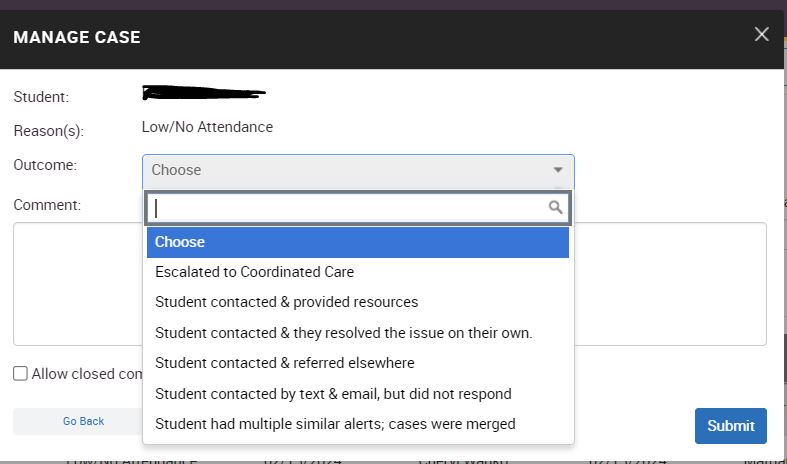The height and width of the screenshot is (464, 787).
Task: Select 'multiple similar alerts; cases were merged'
Action: [335, 424]
